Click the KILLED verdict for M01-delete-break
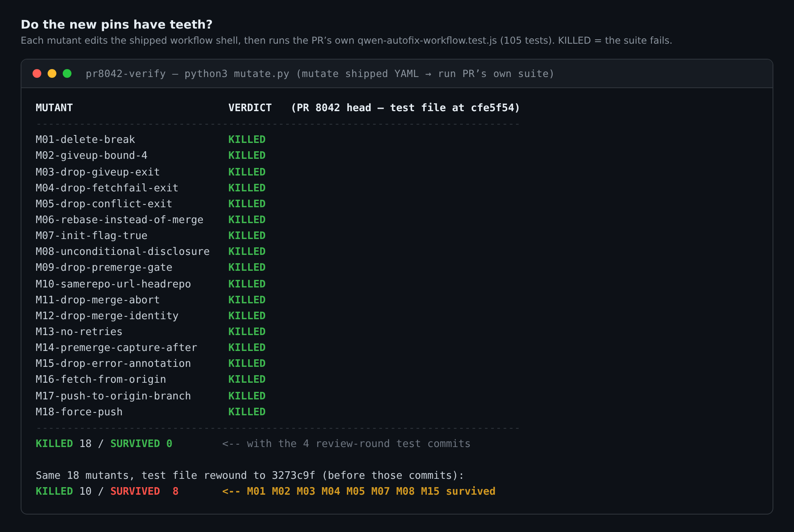Screen dimensions: 794x532 (247, 139)
